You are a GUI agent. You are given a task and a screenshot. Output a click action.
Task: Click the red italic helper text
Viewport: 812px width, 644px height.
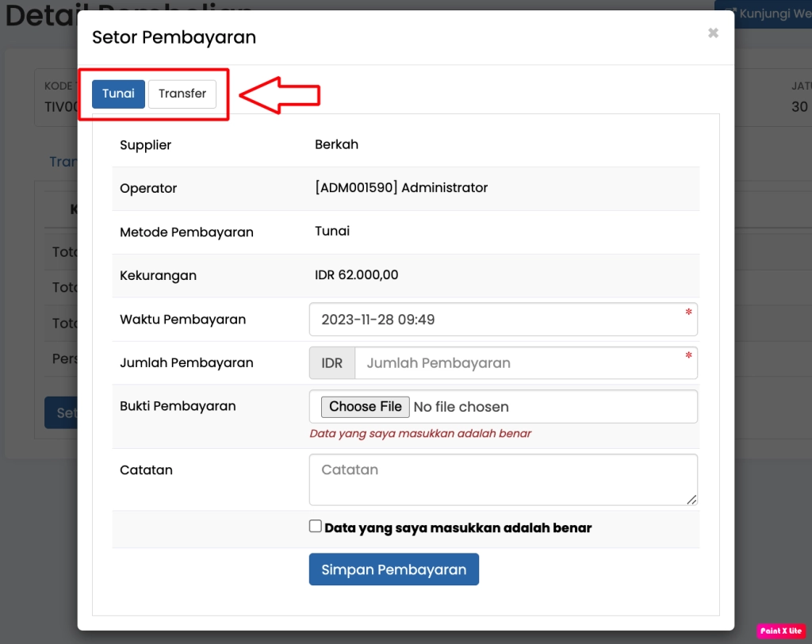click(420, 434)
